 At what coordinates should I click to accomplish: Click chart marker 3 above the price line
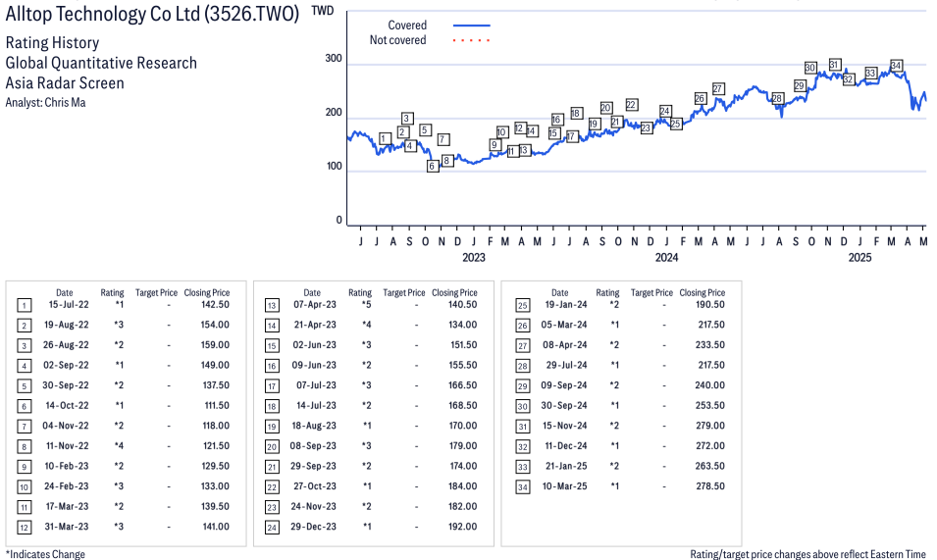(407, 119)
